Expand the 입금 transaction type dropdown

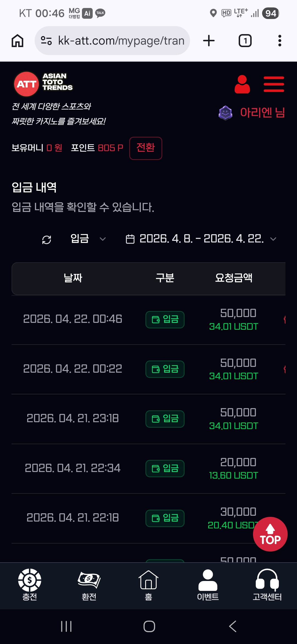pyautogui.click(x=88, y=239)
